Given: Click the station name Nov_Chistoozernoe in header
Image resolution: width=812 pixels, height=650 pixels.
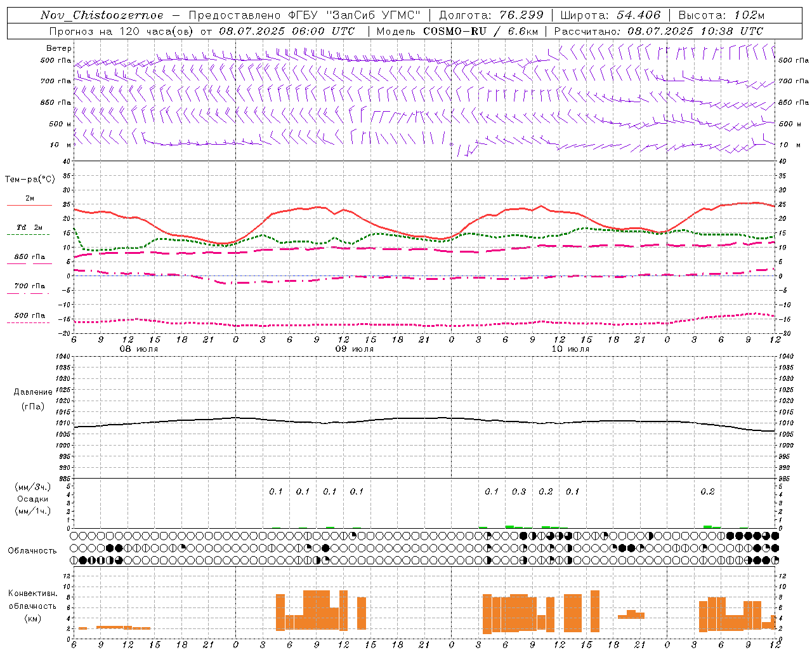Looking at the screenshot, I should coord(101,15).
